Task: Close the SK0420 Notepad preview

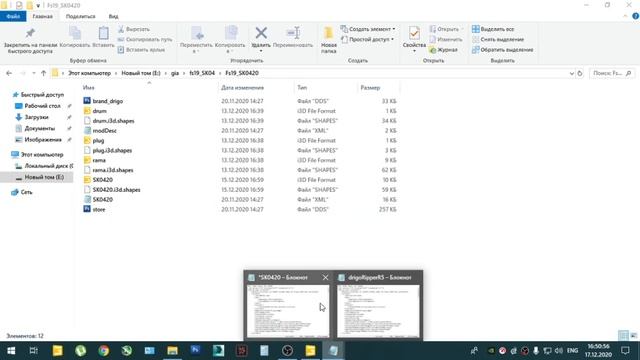Action: tap(325, 277)
